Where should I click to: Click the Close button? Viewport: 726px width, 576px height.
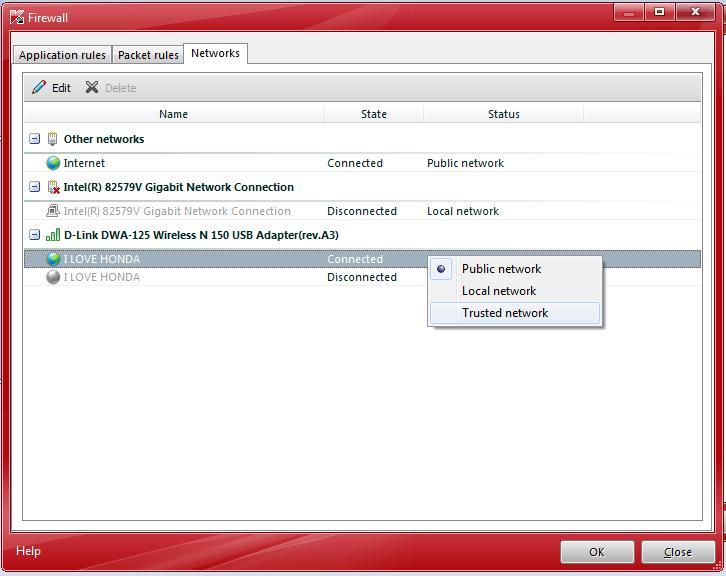(x=678, y=552)
